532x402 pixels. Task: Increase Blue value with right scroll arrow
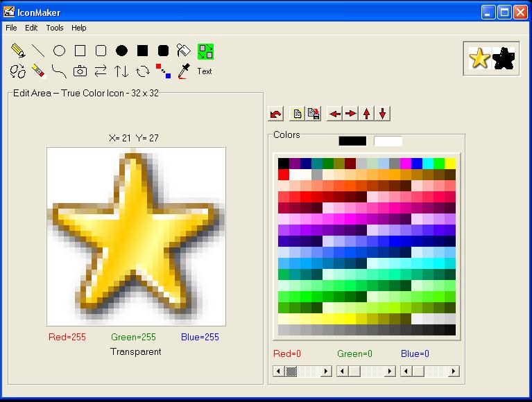(454, 372)
